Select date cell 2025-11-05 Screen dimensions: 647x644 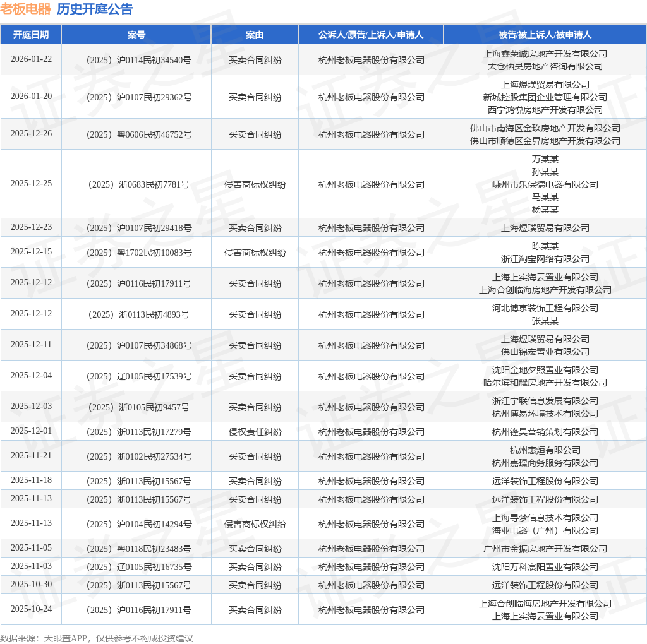pos(31,547)
